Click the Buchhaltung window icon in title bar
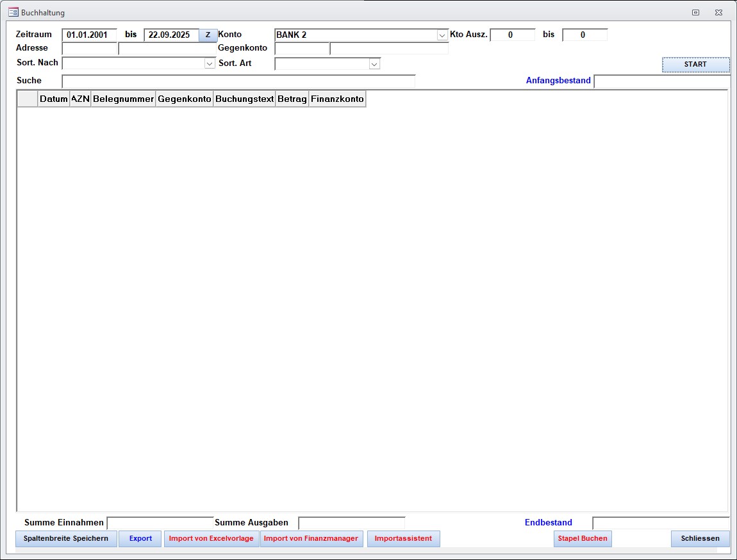737x560 pixels. [13, 12]
